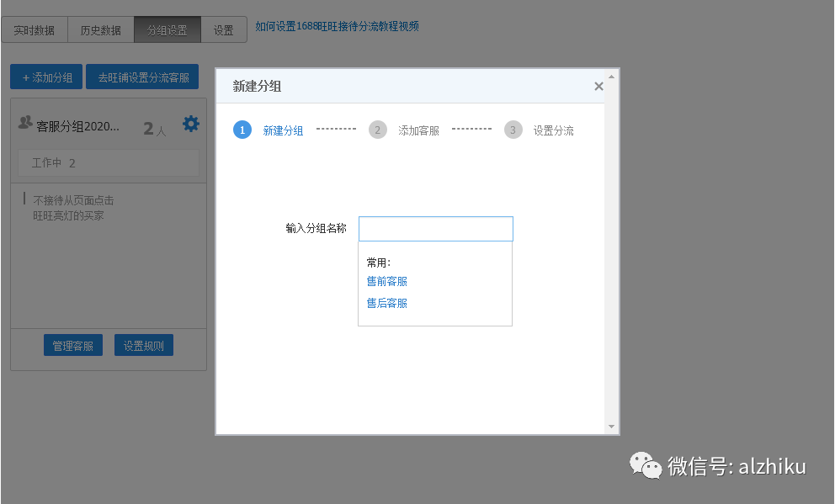This screenshot has width=835, height=504.
Task: Open the group settings gear icon
Action: point(190,124)
